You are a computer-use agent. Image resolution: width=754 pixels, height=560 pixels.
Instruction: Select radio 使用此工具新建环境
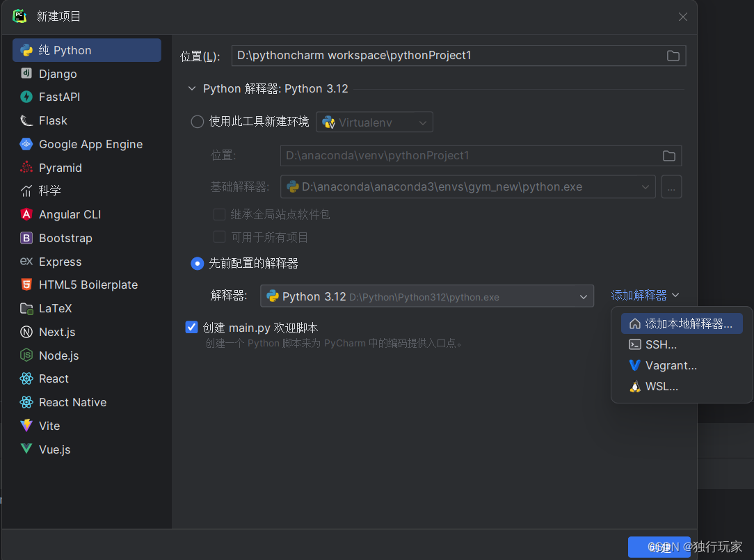coord(197,122)
